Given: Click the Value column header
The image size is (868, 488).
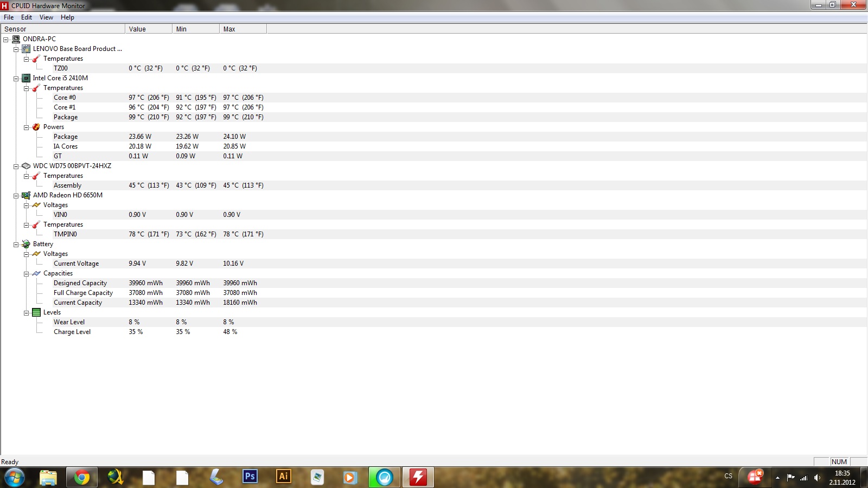Looking at the screenshot, I should (149, 29).
